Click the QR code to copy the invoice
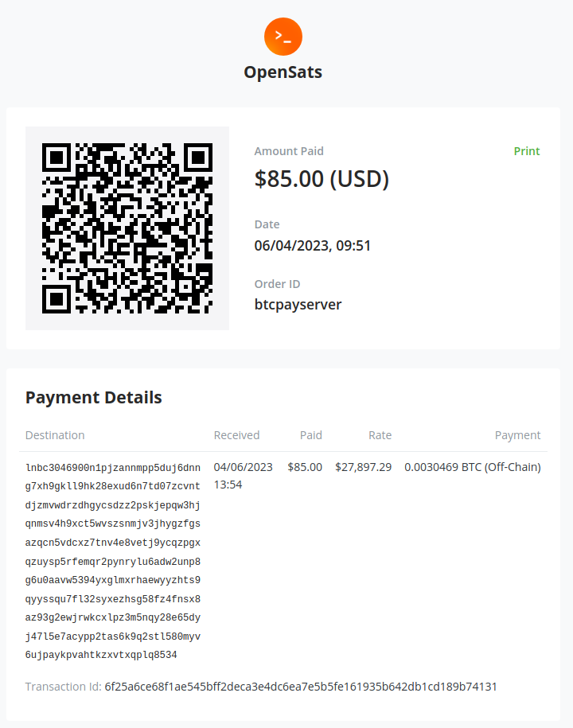573x728 pixels. (128, 228)
